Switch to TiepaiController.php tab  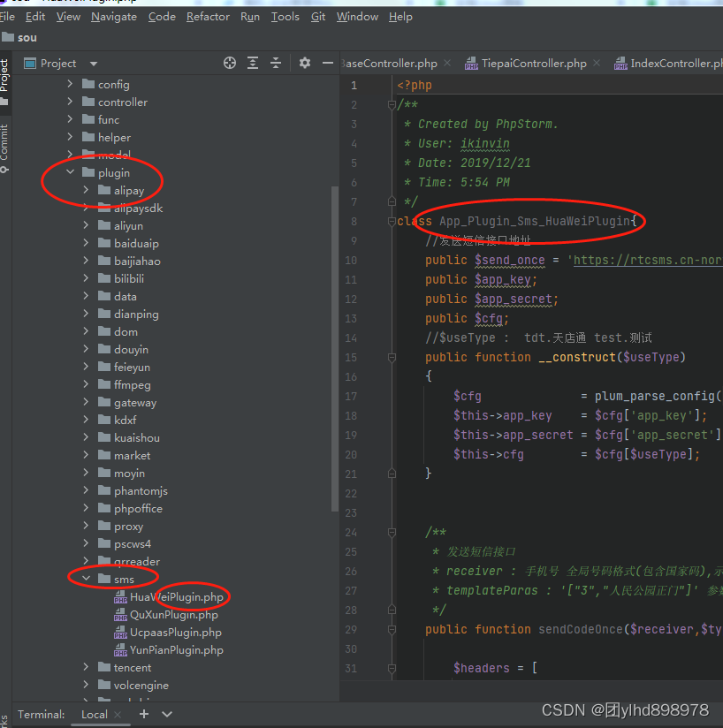tap(534, 63)
